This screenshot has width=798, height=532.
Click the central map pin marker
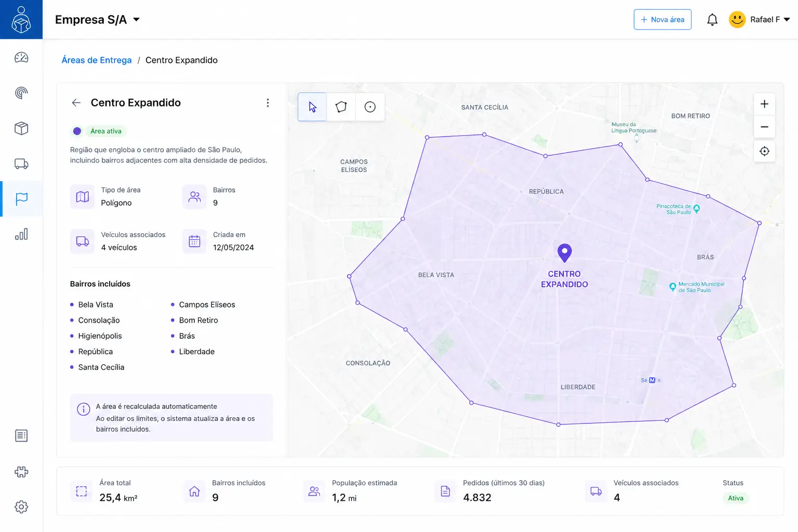coord(564,253)
